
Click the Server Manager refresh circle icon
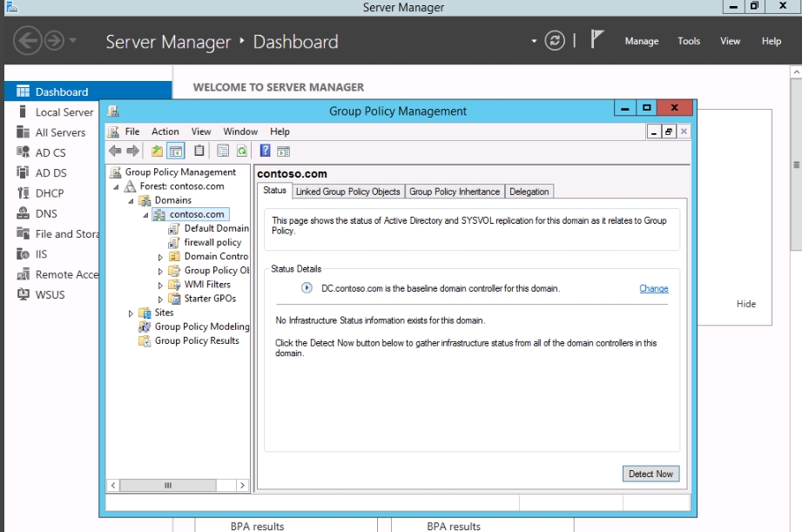coord(555,40)
